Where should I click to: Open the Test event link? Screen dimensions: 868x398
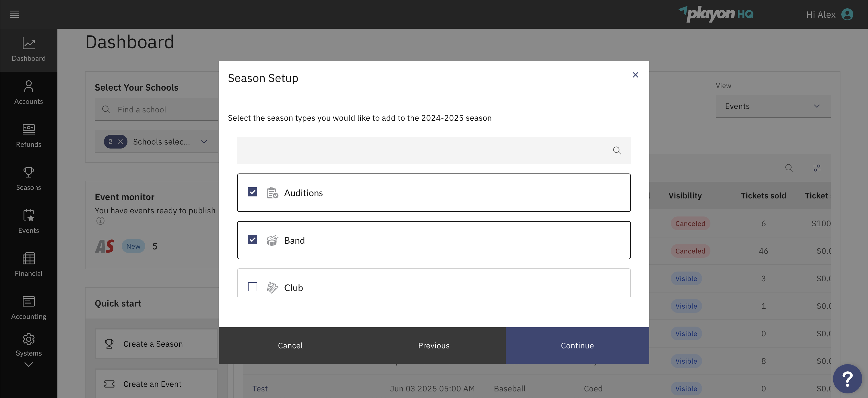point(260,389)
